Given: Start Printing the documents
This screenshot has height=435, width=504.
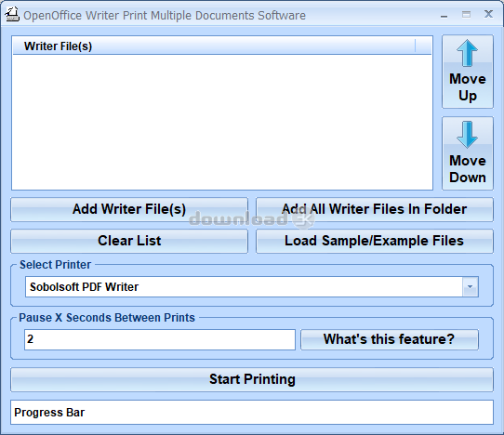Looking at the screenshot, I should [252, 380].
